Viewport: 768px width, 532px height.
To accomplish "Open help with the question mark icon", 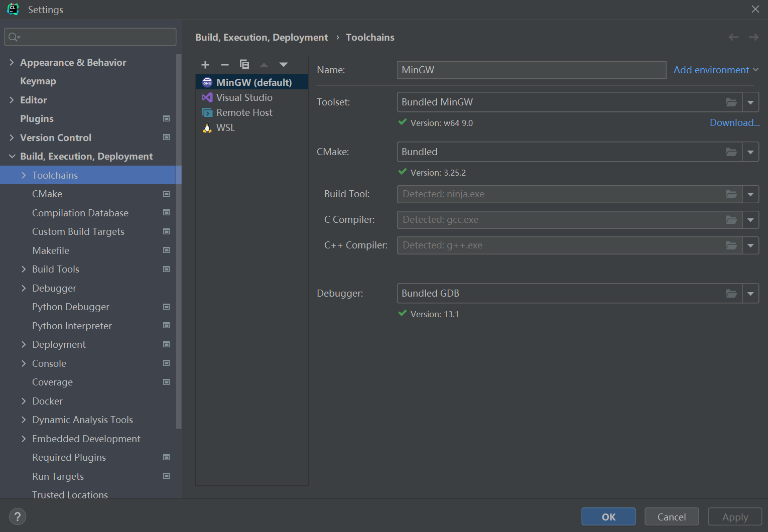I will coord(17,516).
